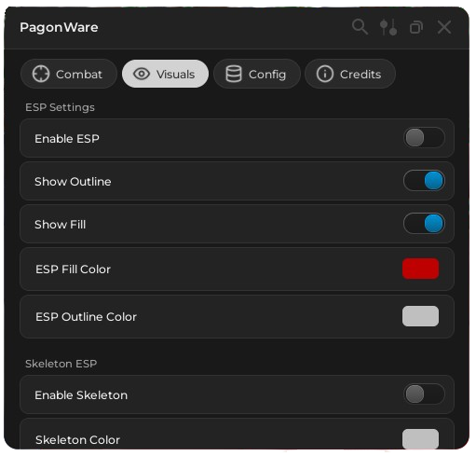The height and width of the screenshot is (456, 476).
Task: Switch off the Show Fill toggle
Action: (x=424, y=224)
